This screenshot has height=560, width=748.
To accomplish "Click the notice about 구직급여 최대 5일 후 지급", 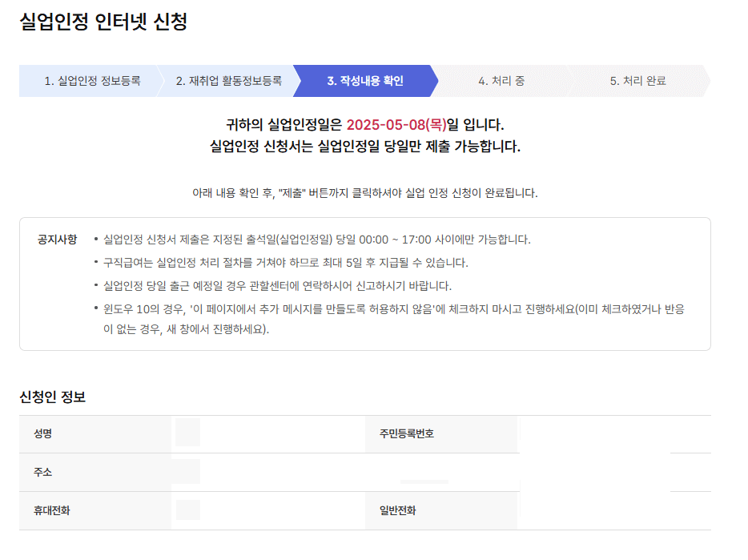I will click(x=286, y=263).
